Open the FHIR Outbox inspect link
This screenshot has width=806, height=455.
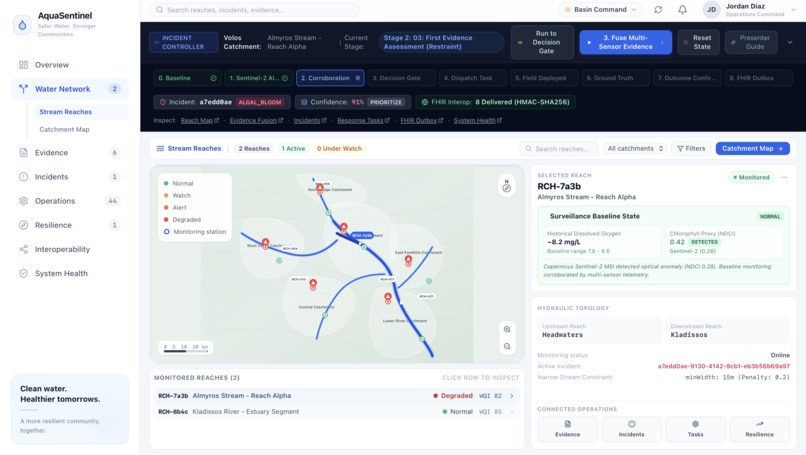tap(422, 120)
